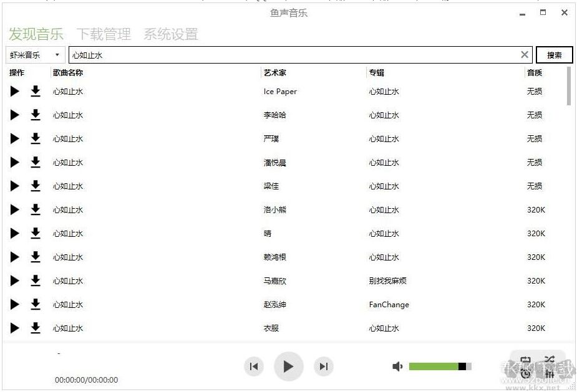Open the equalizer settings icon
The image size is (577, 392).
(550, 373)
